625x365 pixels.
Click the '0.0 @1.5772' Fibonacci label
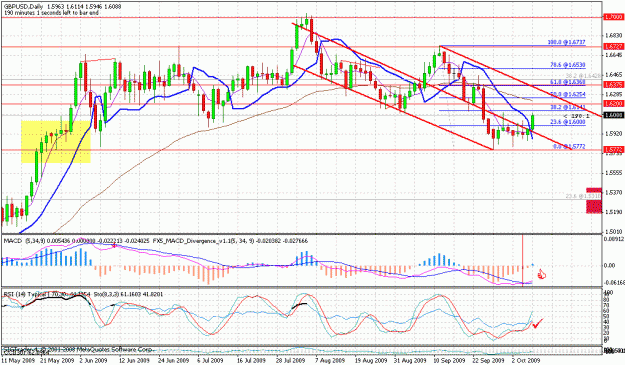click(569, 147)
